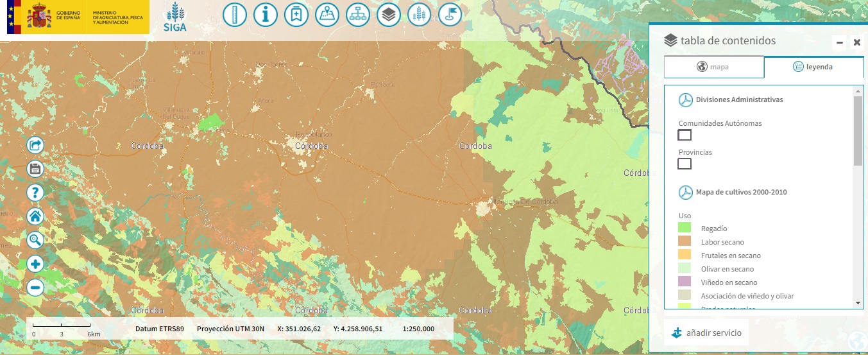
Task: Click the save map disk icon
Action: click(35, 169)
